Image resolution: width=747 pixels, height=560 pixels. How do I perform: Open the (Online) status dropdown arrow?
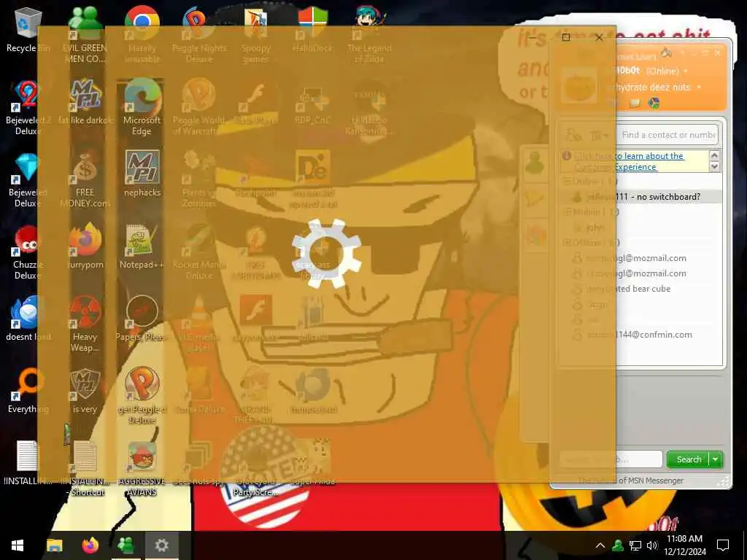click(686, 71)
